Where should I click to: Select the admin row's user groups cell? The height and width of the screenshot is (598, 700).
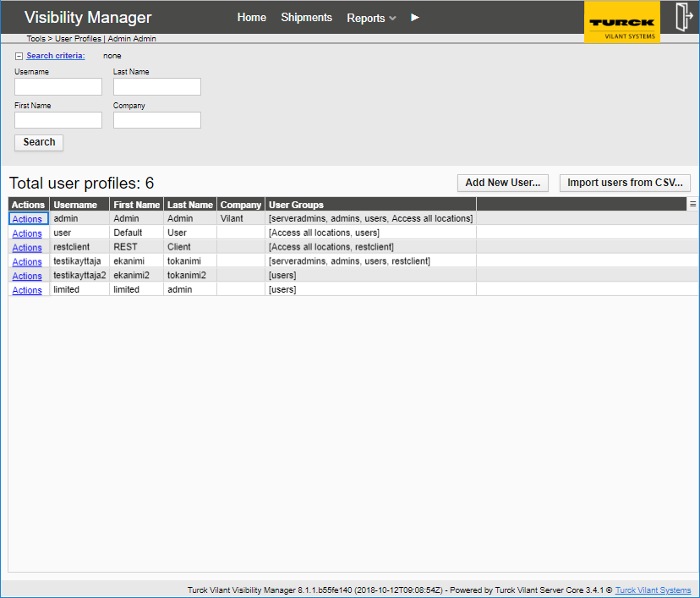(x=370, y=218)
